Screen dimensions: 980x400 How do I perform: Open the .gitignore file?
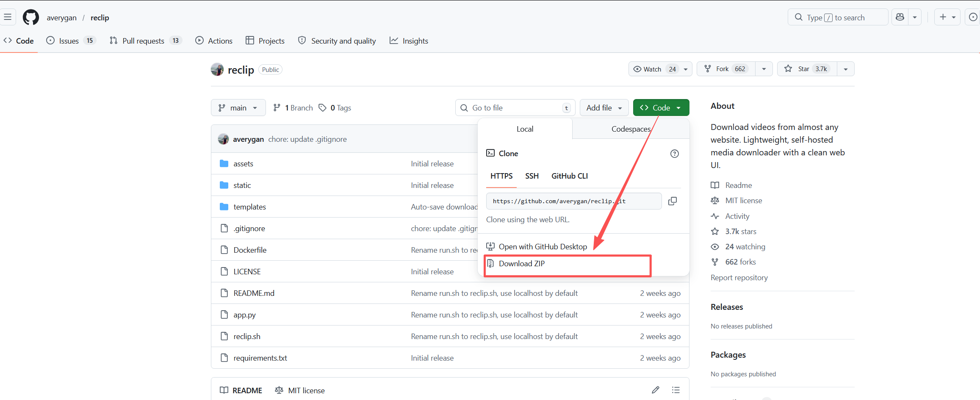(249, 229)
